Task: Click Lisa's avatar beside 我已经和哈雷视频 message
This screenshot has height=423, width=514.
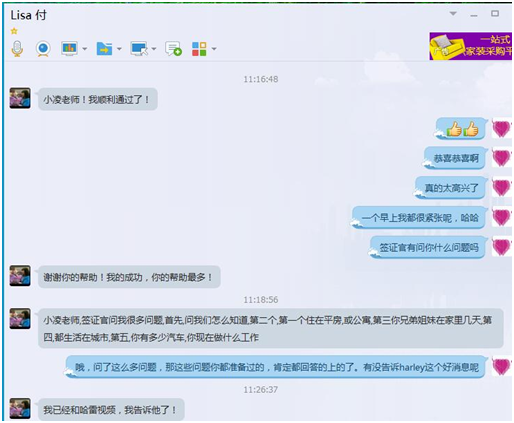Action: (x=20, y=408)
